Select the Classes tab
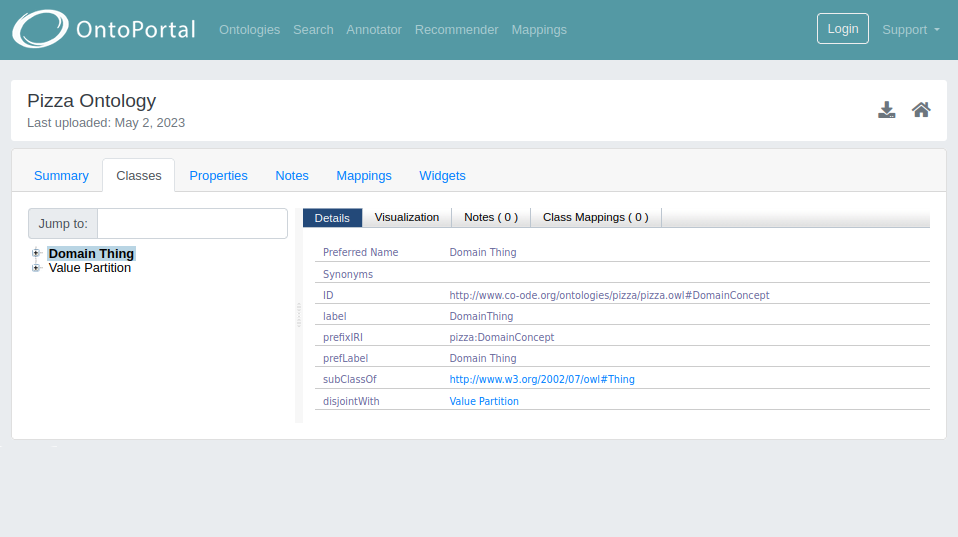Viewport: 958px width, 537px height. [x=139, y=176]
